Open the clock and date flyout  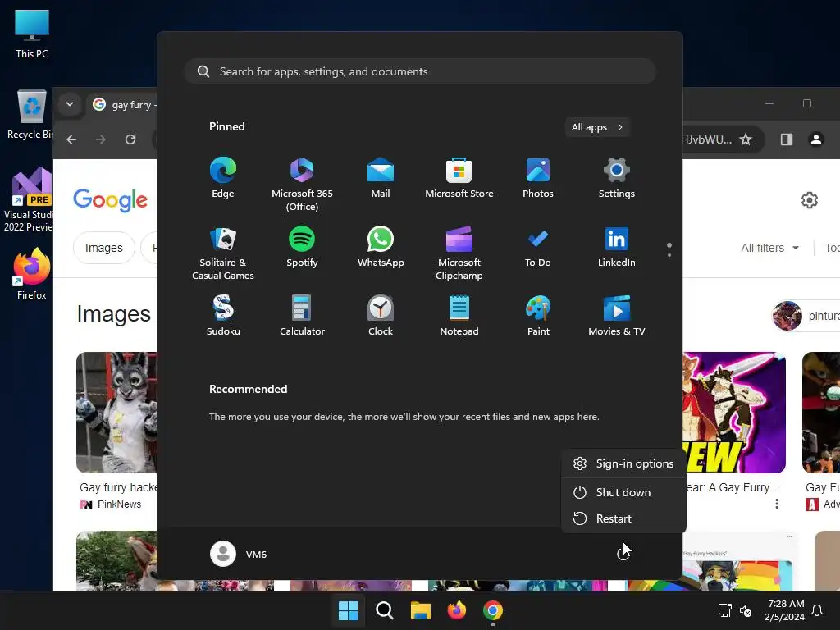click(785, 610)
